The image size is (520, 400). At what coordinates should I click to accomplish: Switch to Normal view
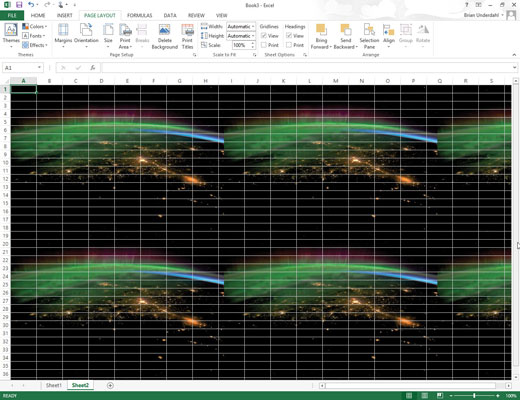[409, 396]
